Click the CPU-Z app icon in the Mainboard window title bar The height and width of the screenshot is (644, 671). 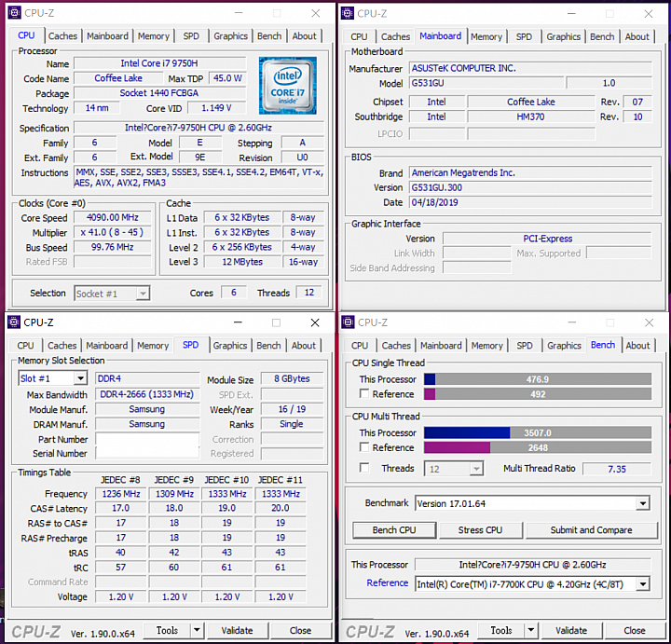[x=348, y=13]
